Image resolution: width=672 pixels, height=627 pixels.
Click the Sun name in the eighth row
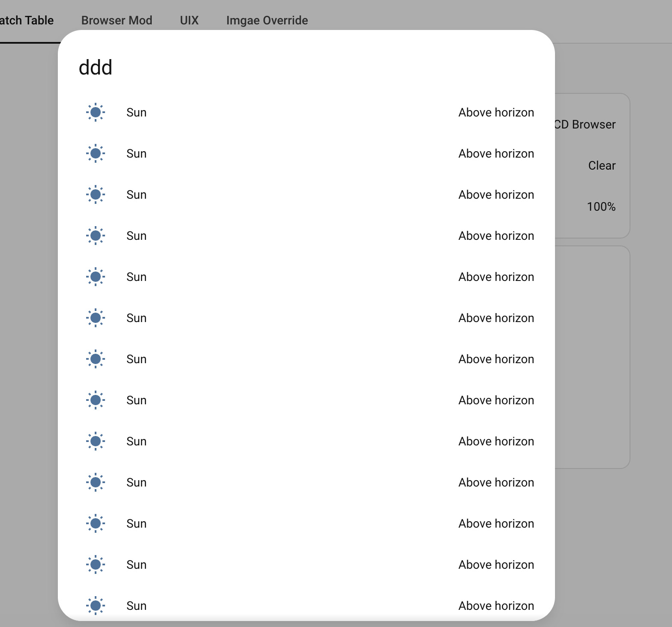click(136, 400)
